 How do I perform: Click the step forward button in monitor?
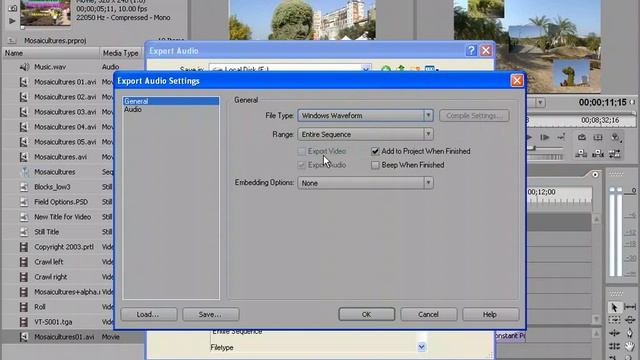coord(544,138)
